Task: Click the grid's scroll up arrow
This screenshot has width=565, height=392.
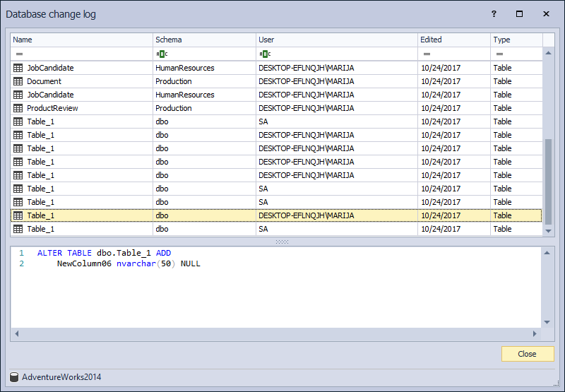Action: pyautogui.click(x=548, y=52)
